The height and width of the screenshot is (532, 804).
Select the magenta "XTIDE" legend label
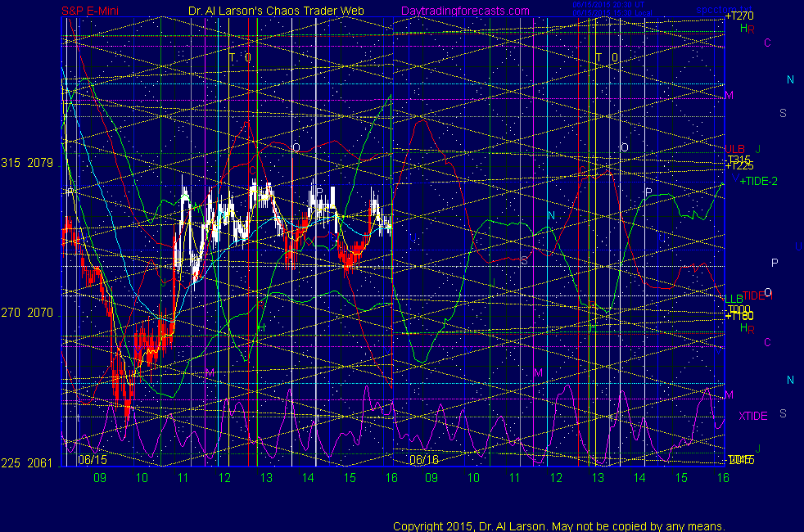[752, 416]
